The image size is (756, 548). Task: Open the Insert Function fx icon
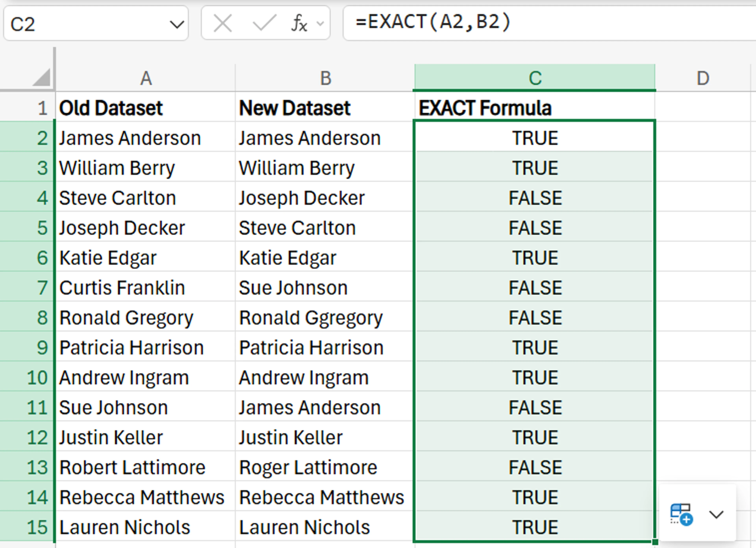[299, 23]
